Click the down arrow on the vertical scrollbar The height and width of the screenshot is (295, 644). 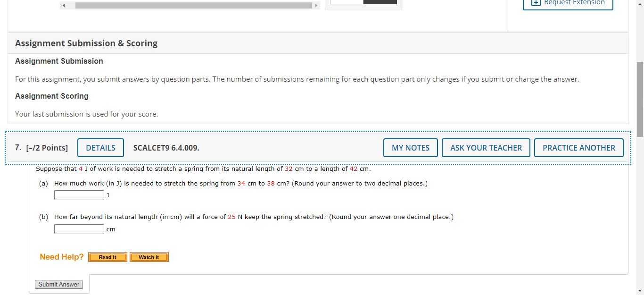[x=640, y=292]
